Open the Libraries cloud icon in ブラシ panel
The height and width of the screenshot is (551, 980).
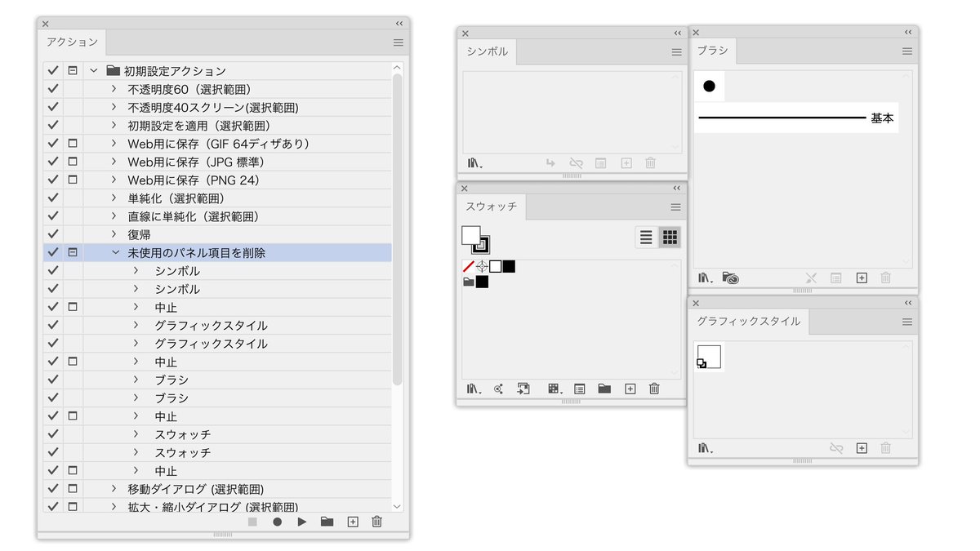(x=731, y=278)
